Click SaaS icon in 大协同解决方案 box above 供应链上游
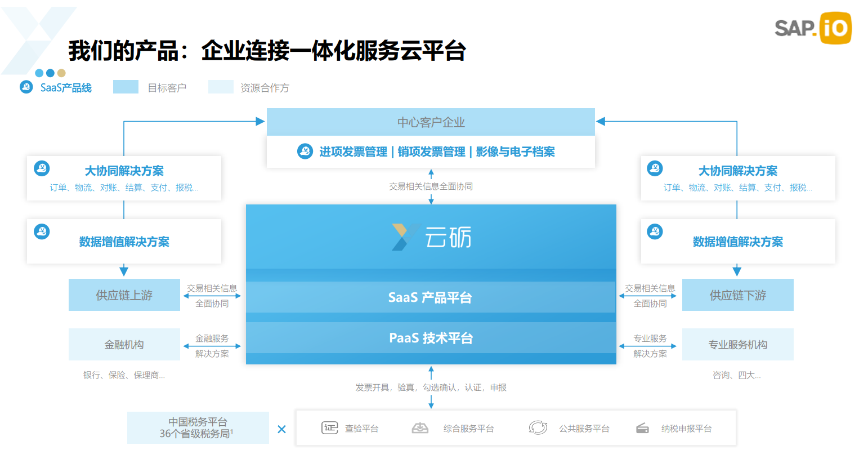868x450 pixels. pyautogui.click(x=42, y=168)
